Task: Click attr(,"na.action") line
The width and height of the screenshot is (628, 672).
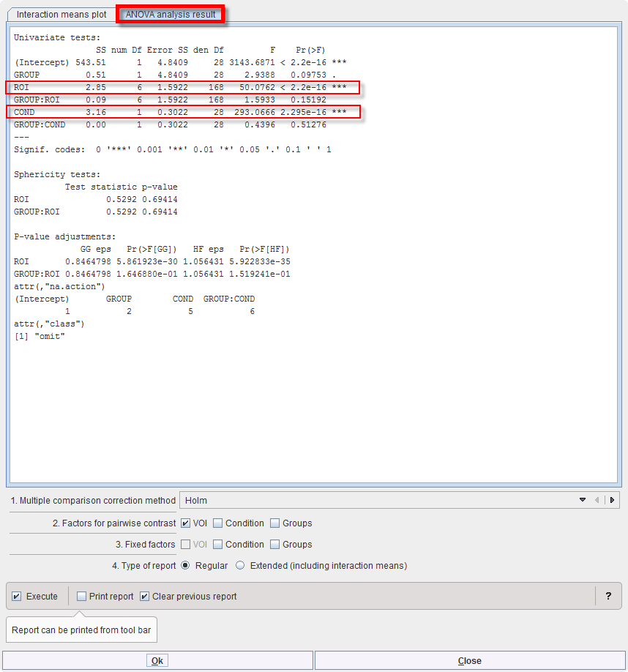Action: tap(59, 286)
